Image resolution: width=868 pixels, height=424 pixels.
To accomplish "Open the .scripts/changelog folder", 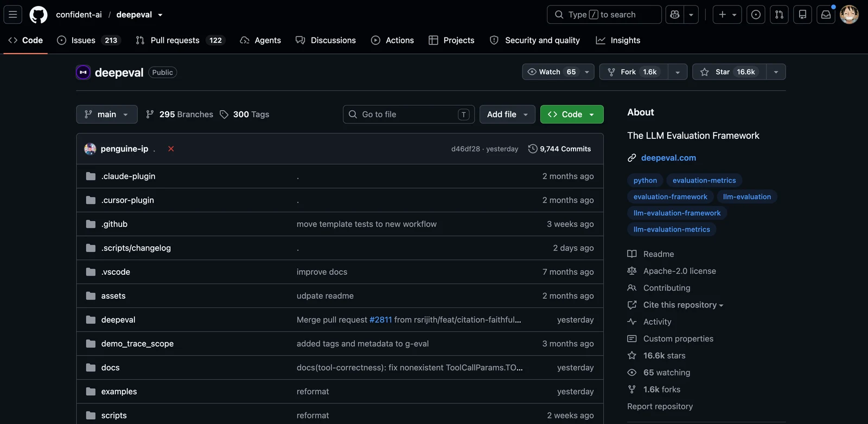I will 136,248.
